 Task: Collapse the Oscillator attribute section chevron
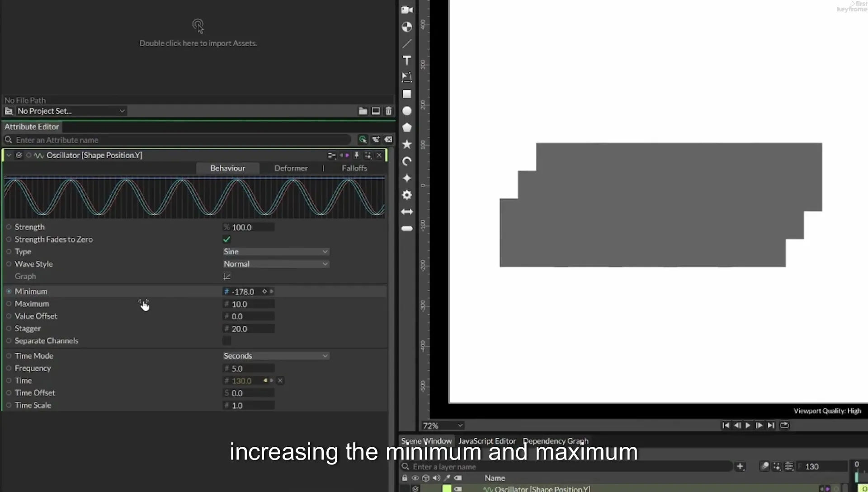click(9, 155)
